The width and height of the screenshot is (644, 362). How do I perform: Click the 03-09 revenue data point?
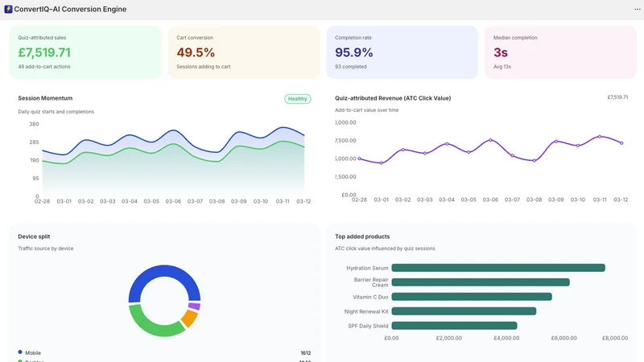556,142
